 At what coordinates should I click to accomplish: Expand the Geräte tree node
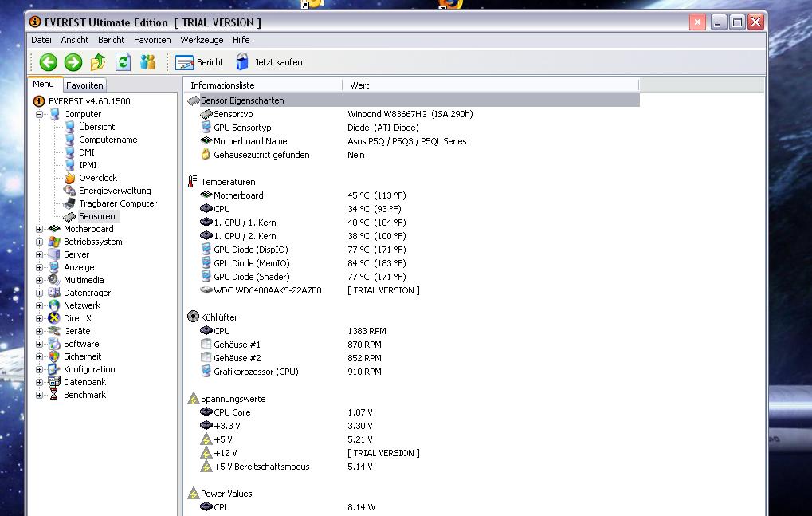click(x=39, y=331)
